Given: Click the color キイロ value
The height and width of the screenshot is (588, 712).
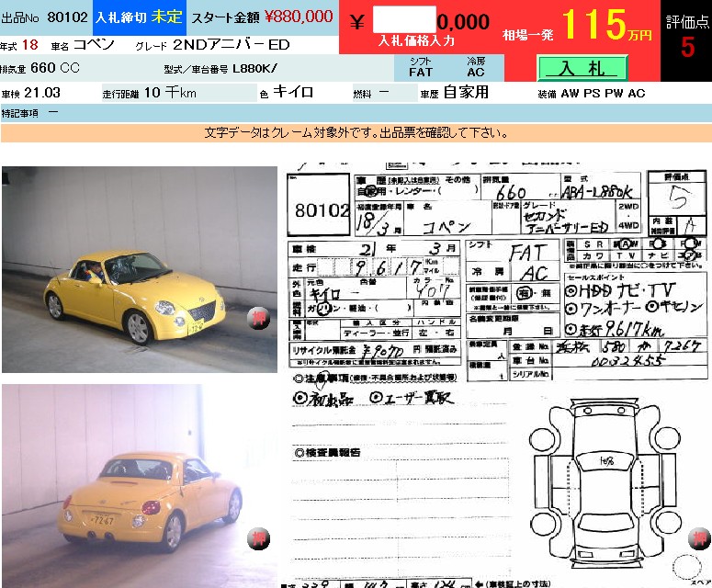Looking at the screenshot, I should pyautogui.click(x=293, y=92).
